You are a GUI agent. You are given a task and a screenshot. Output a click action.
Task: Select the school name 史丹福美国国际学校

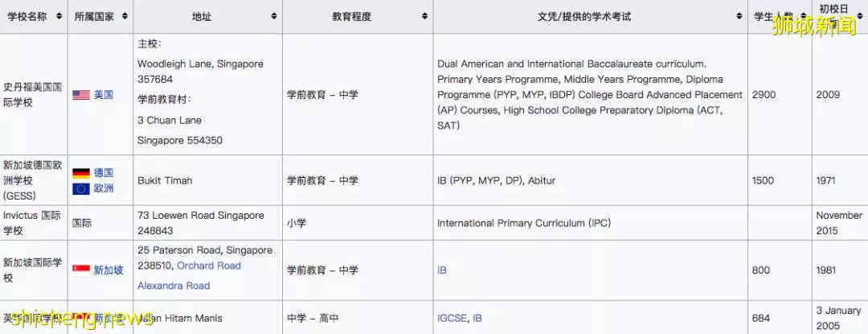(33, 95)
